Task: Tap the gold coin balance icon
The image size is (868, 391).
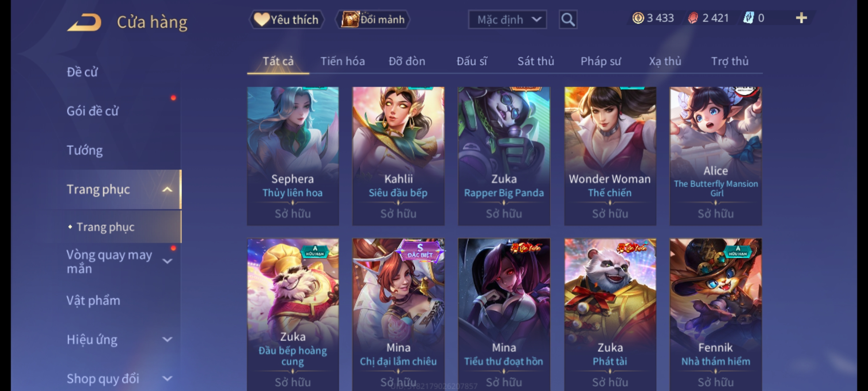Action: click(x=638, y=18)
